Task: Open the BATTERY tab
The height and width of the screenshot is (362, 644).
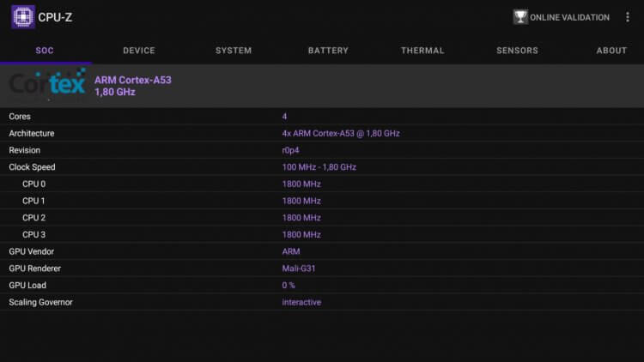Action: coord(328,51)
